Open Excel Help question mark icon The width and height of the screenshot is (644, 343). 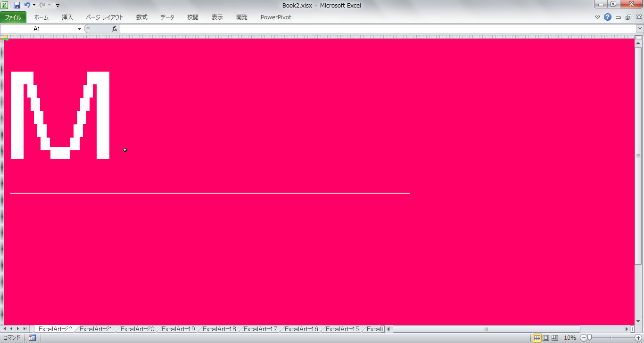coord(608,17)
